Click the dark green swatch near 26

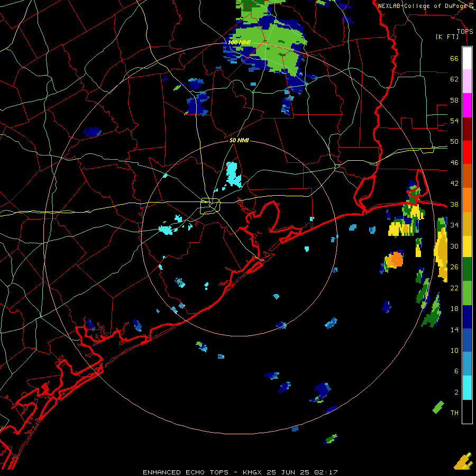click(467, 269)
